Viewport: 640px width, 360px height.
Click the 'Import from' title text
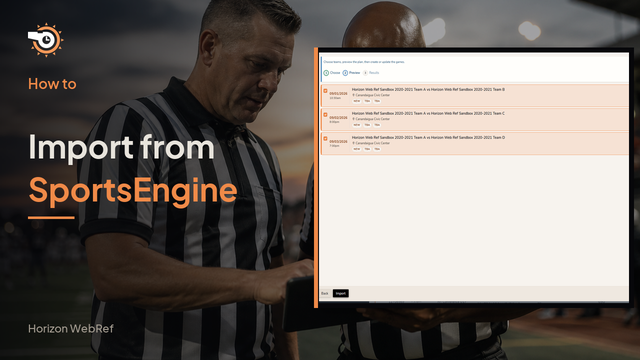tap(122, 148)
